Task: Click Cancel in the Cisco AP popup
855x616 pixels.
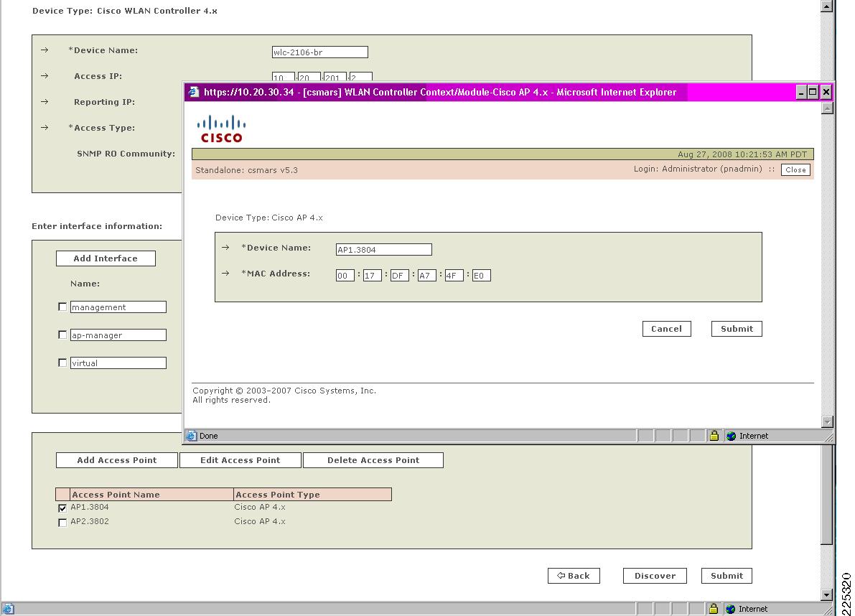Action: [666, 329]
